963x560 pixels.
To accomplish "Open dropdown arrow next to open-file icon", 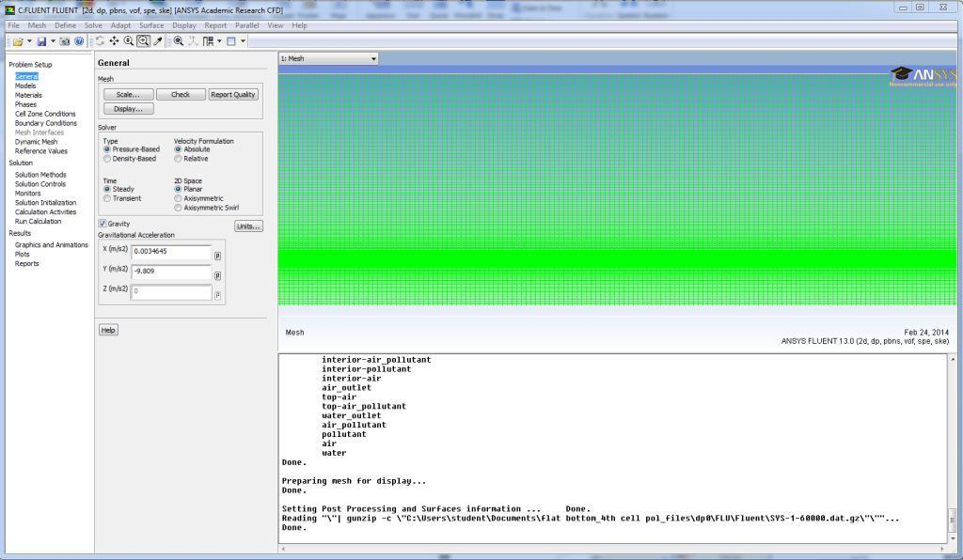I will click(29, 41).
